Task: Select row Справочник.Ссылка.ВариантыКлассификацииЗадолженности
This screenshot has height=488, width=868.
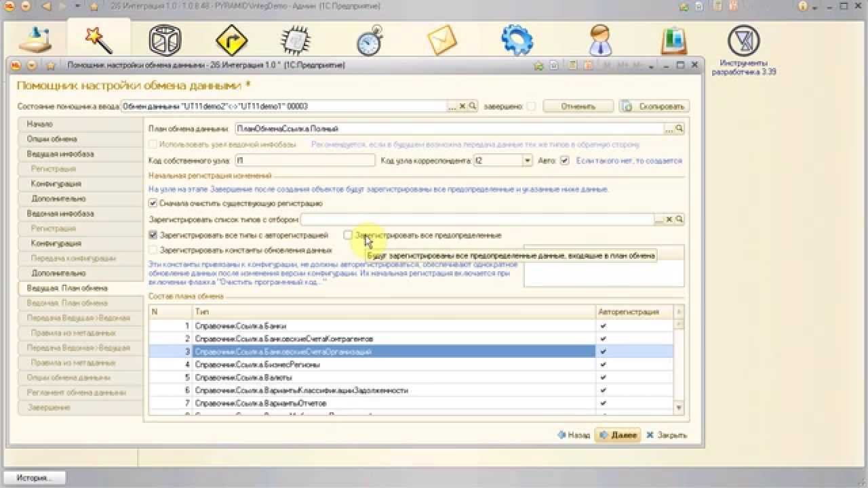Action: click(x=412, y=390)
